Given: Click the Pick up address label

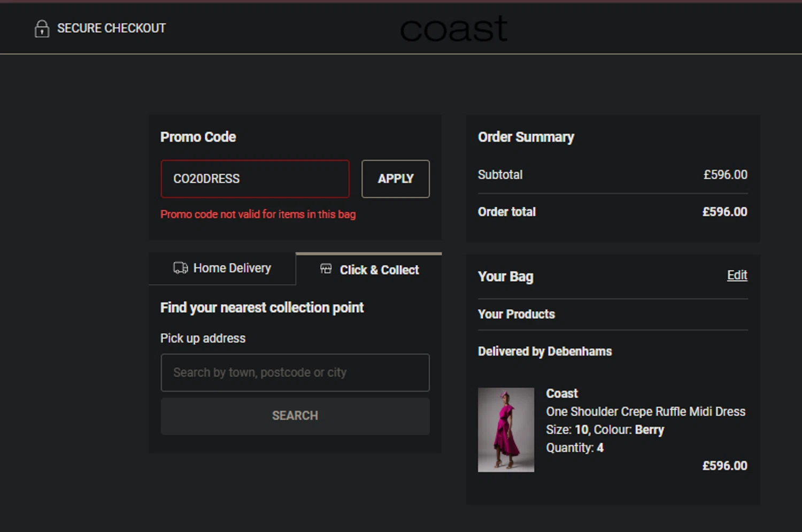Looking at the screenshot, I should pos(203,338).
